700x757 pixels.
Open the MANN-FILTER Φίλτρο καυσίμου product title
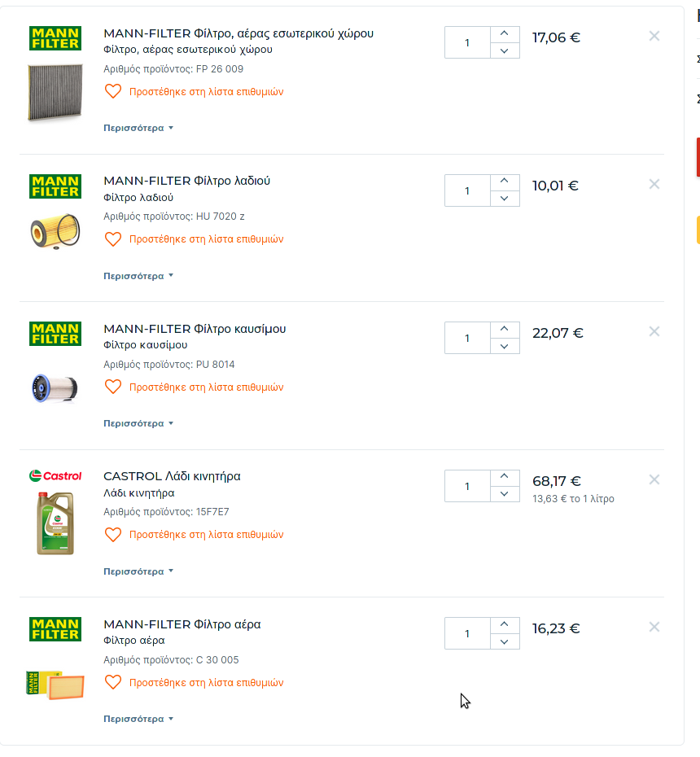tap(195, 329)
